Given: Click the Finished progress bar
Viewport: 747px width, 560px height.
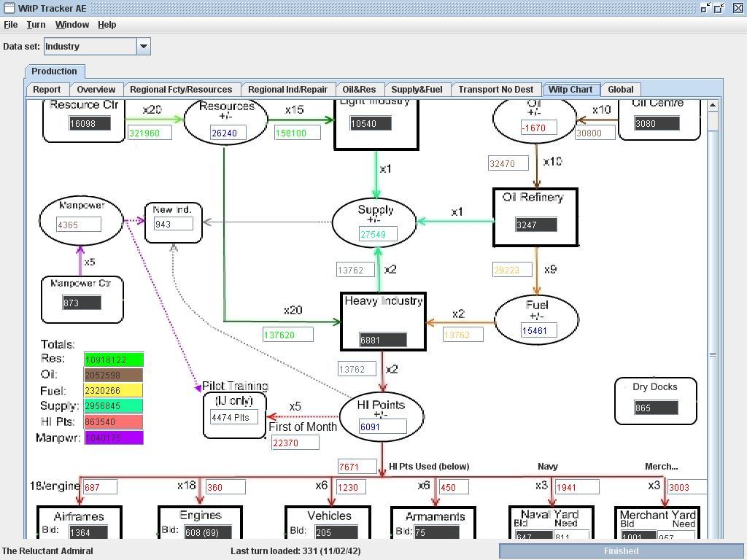Looking at the screenshot, I should (622, 551).
